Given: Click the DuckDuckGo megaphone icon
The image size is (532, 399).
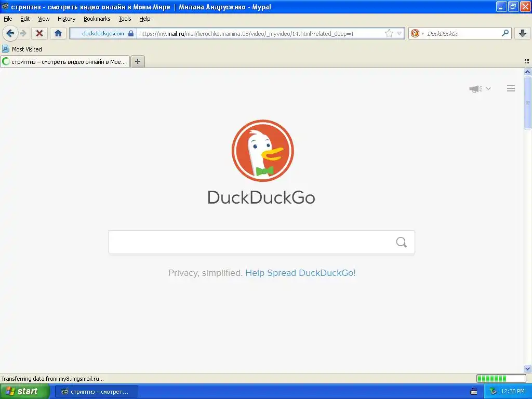Looking at the screenshot, I should coord(476,89).
